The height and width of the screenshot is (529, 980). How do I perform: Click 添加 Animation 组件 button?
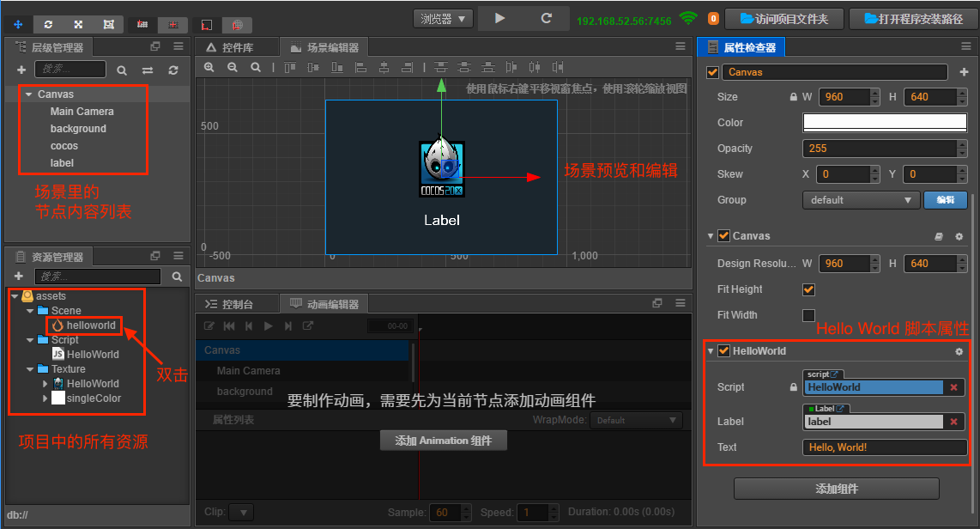click(x=443, y=441)
